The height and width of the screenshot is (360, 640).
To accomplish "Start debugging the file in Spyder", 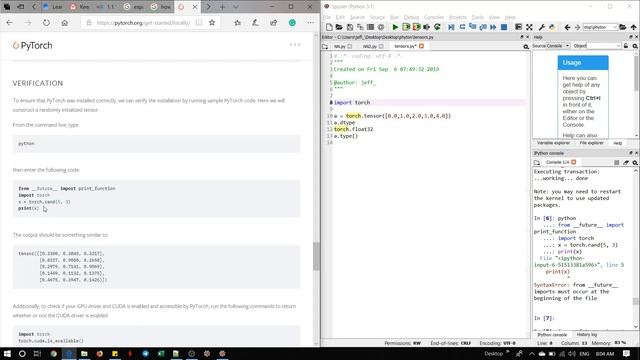I will (451, 27).
